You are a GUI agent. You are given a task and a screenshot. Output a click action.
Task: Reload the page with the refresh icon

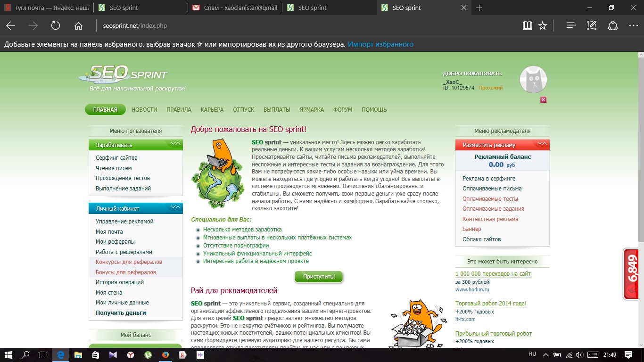(56, 26)
